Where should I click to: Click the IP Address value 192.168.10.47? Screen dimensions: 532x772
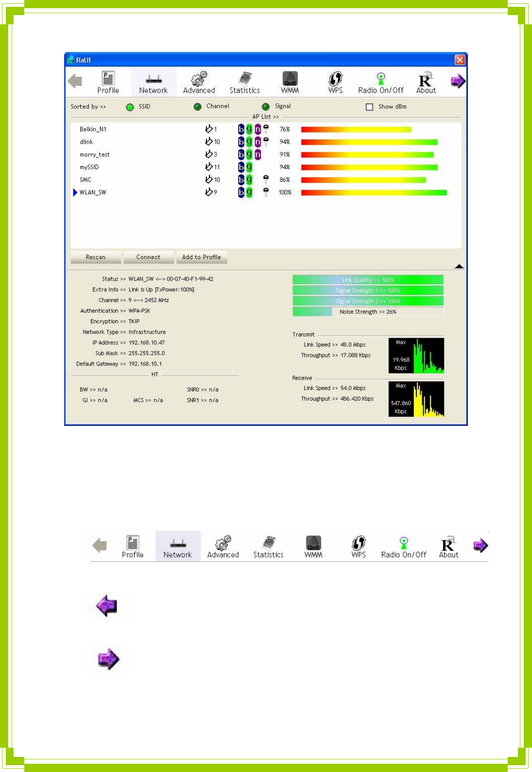coord(147,343)
